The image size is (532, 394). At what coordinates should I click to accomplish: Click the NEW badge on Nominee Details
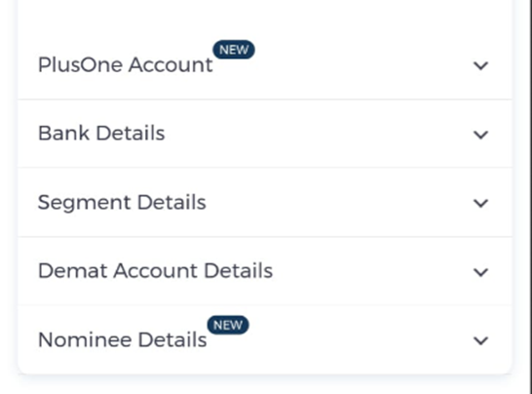tap(228, 325)
